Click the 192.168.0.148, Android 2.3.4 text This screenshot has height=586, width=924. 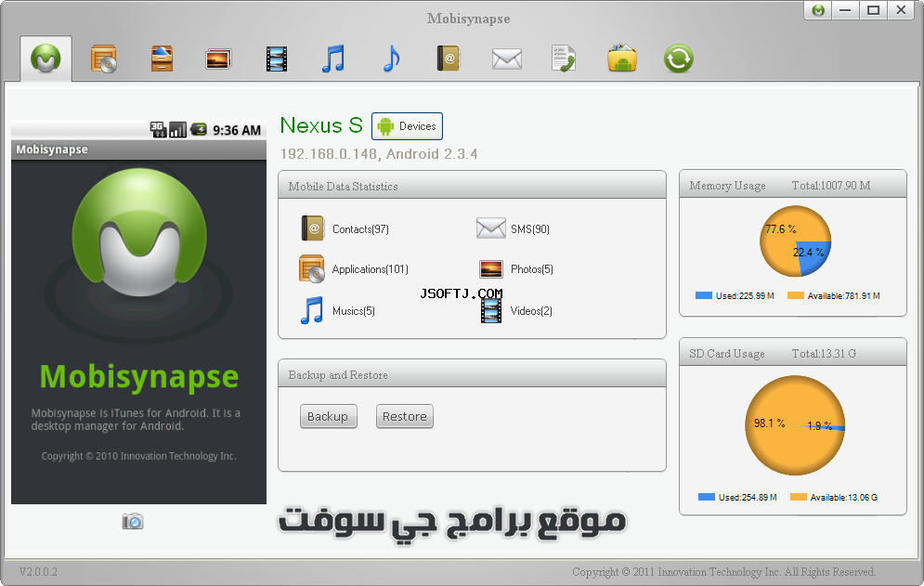pos(379,154)
